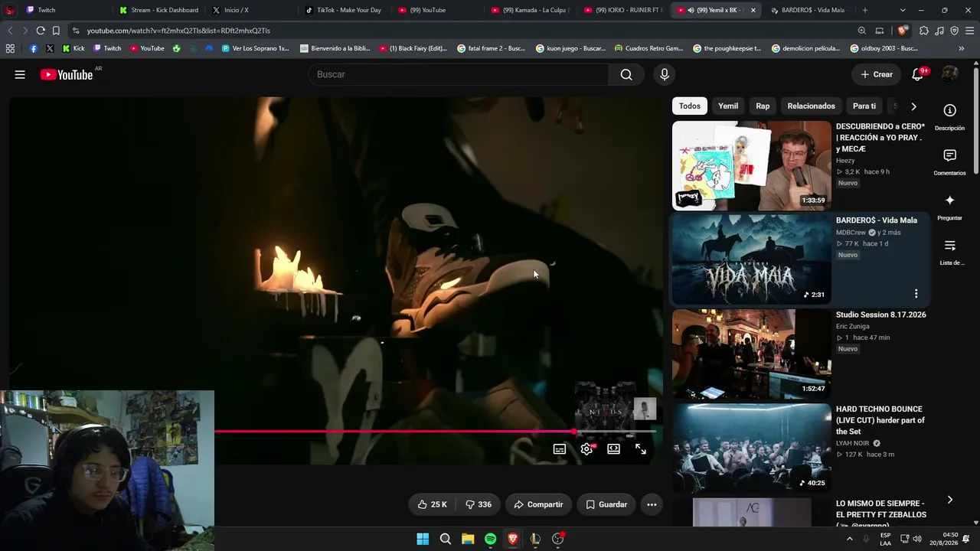The image size is (980, 551).
Task: Toggle subtitles on the video player
Action: click(560, 449)
